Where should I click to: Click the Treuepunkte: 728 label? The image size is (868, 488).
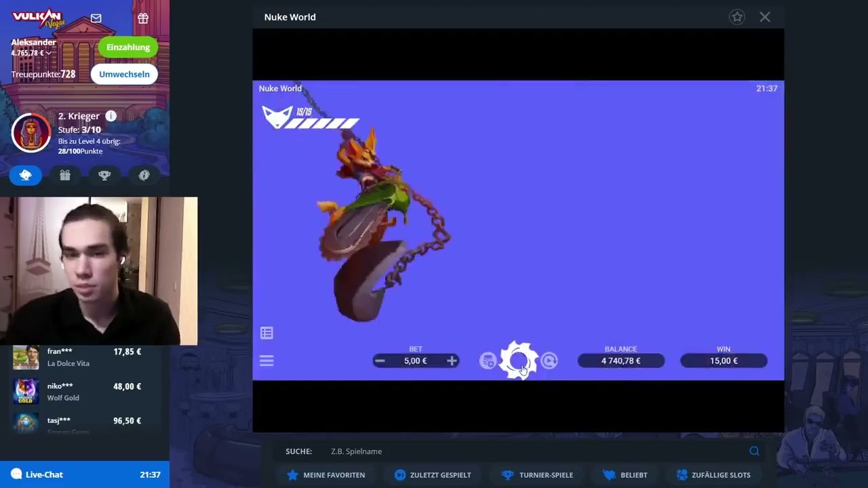[43, 75]
